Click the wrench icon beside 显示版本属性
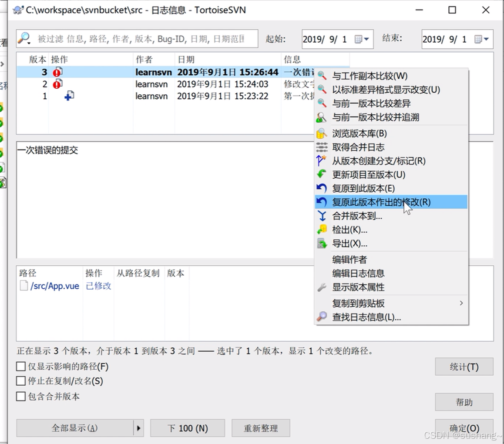504x444 pixels. [322, 287]
